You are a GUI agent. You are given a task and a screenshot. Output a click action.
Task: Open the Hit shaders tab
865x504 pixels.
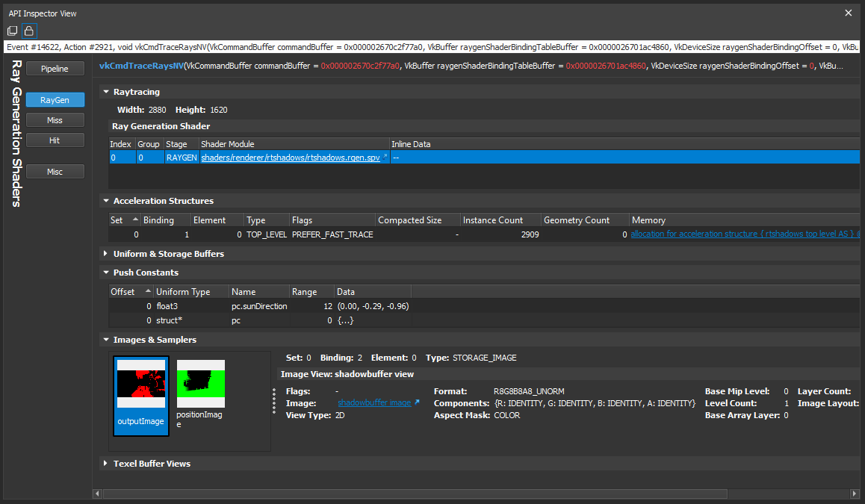point(55,140)
